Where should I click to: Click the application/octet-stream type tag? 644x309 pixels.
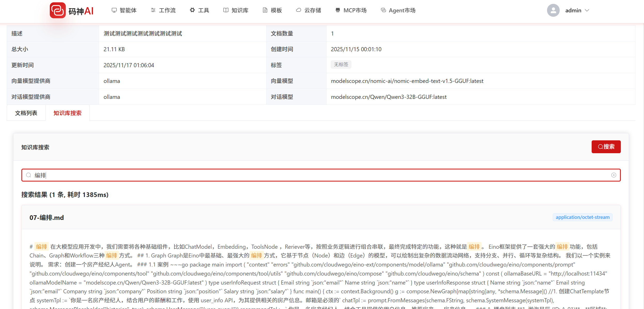[582, 217]
